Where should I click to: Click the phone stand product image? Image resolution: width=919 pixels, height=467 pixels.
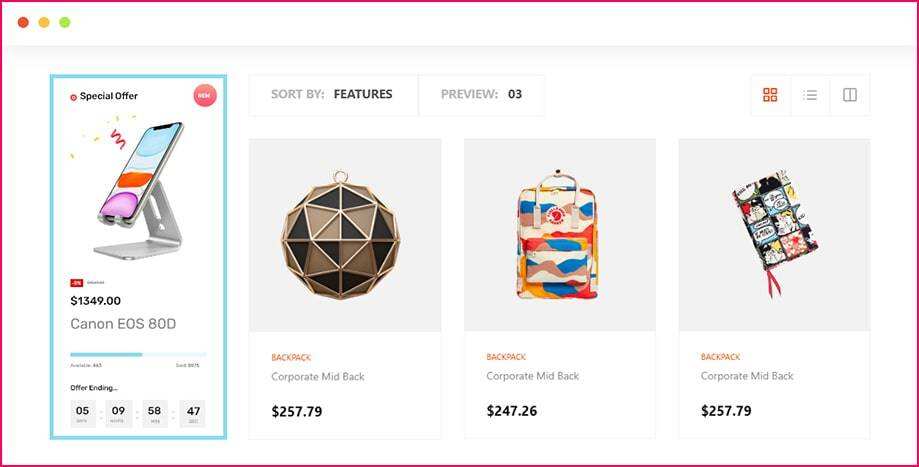coord(140,190)
